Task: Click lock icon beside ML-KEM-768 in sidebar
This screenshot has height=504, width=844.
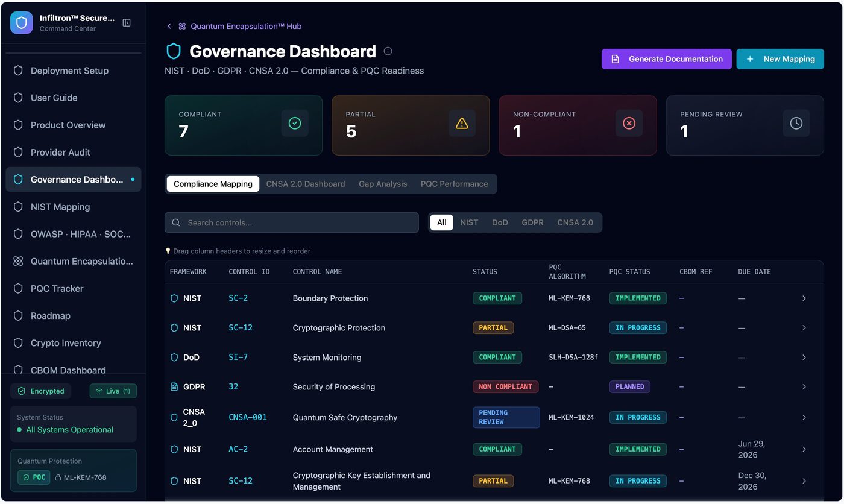Action: 58,477
